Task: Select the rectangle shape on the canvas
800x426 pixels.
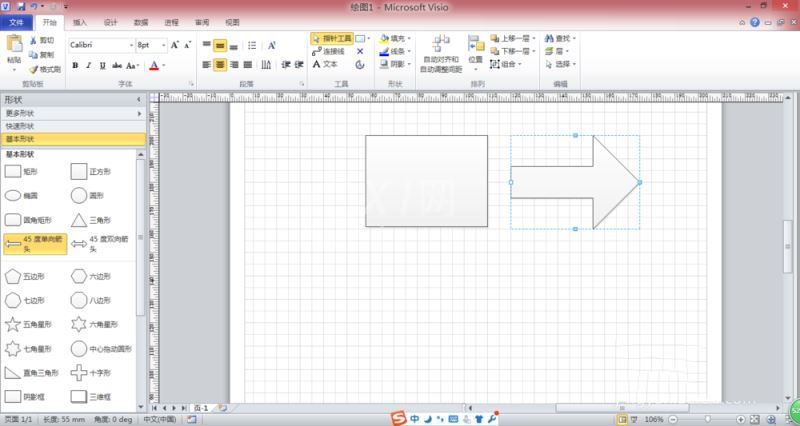Action: point(427,181)
